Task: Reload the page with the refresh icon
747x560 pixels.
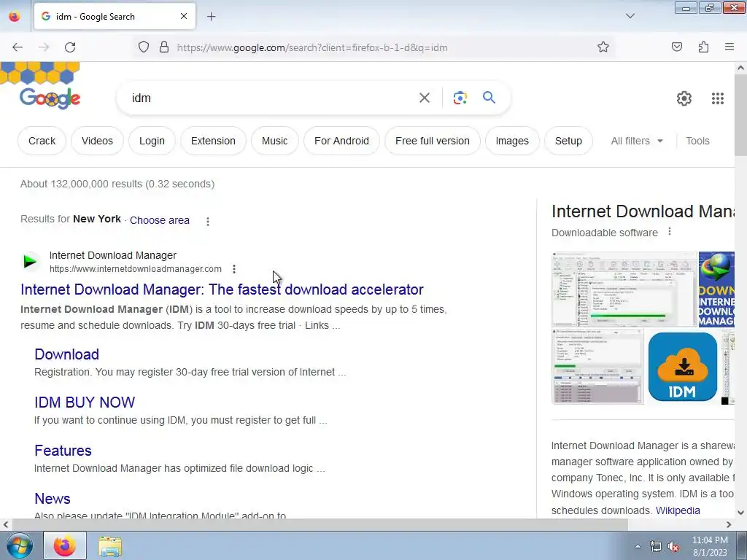Action: (x=70, y=47)
